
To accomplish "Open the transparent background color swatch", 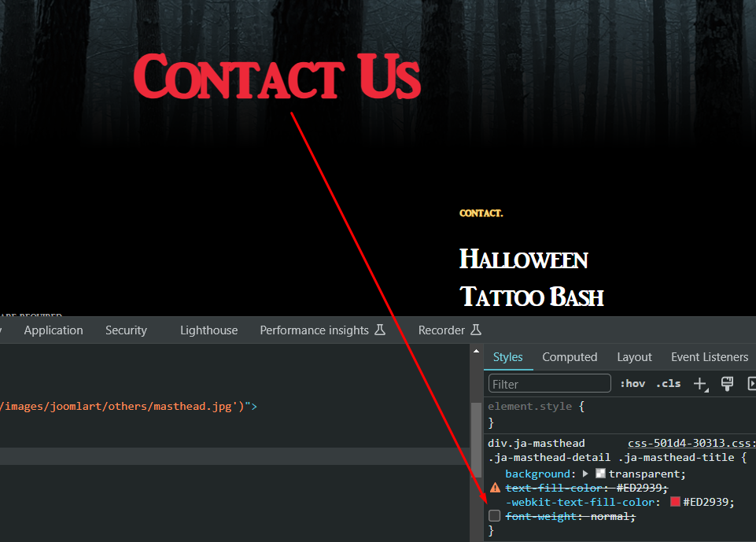I will pyautogui.click(x=600, y=474).
